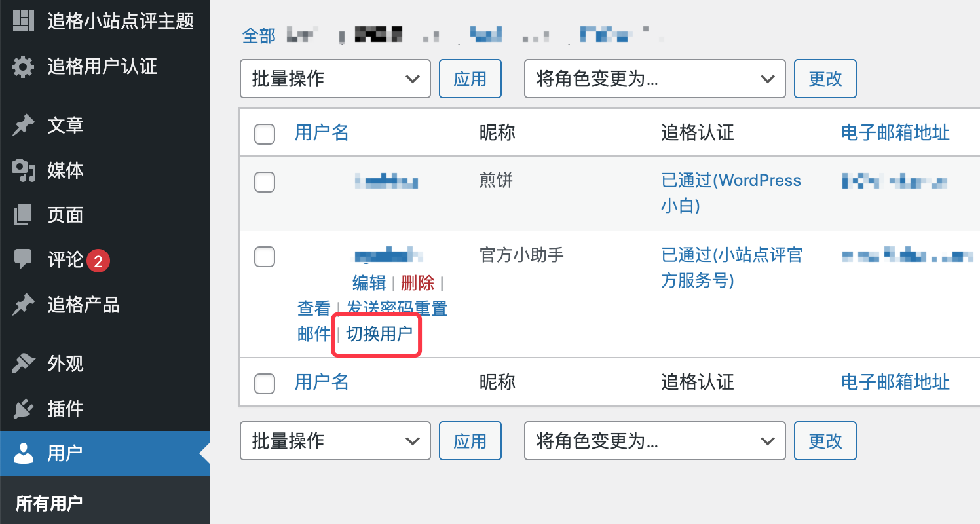Screen dimensions: 980x524
Task: Sort by 电子邮箱地址 column header
Action: (x=895, y=133)
